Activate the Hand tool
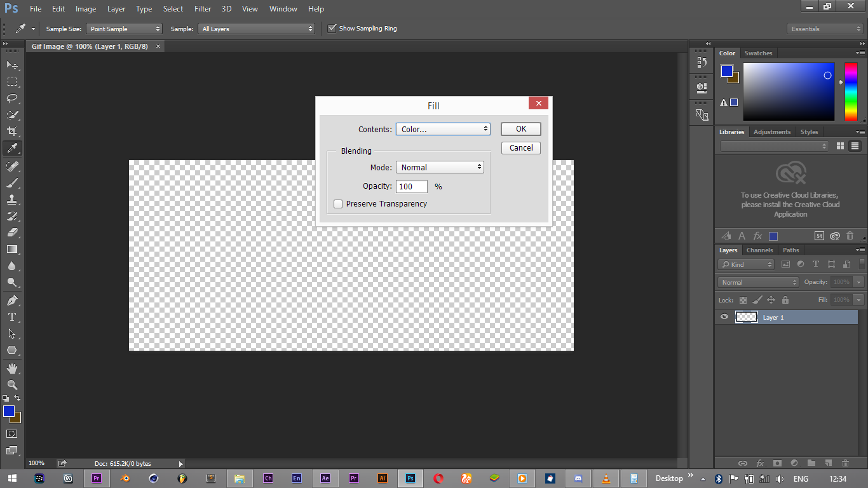This screenshot has height=488, width=868. 12,369
